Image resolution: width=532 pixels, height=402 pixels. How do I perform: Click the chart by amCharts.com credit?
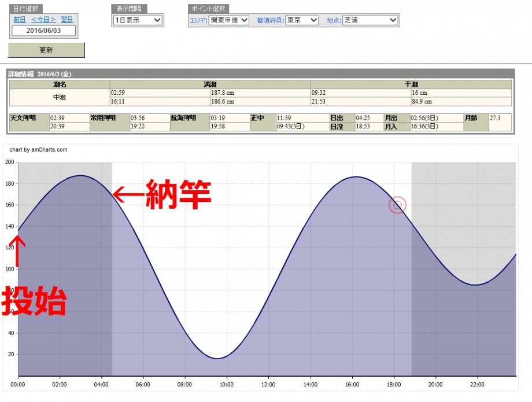[x=38, y=150]
